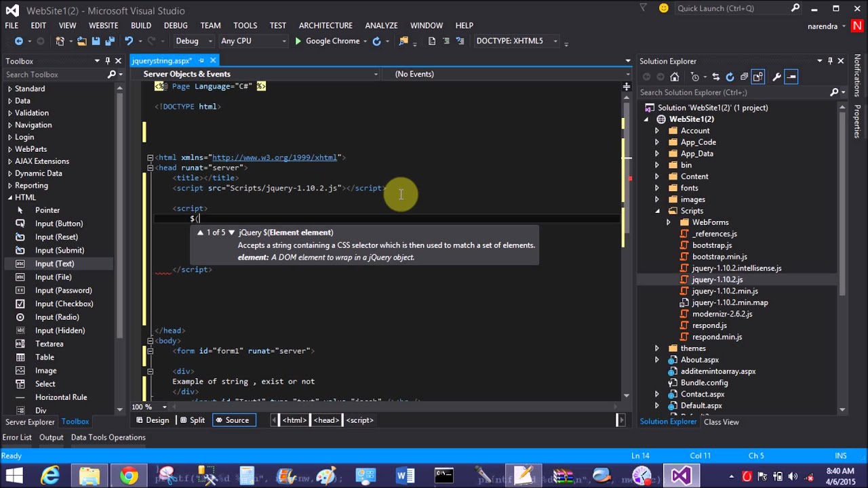This screenshot has height=488, width=868.
Task: Click the Collapse All icon in Solution Explorer
Action: 744,77
